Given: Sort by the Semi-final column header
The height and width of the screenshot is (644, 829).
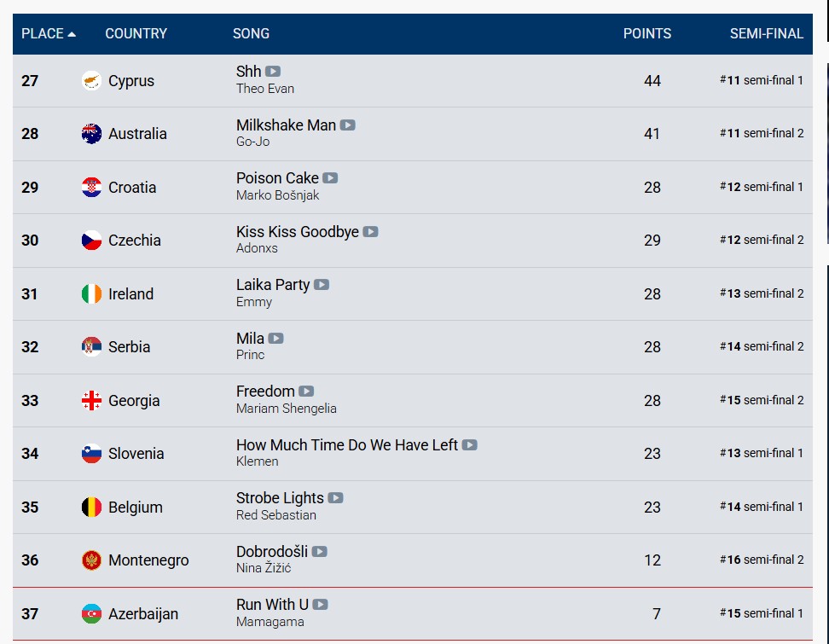Looking at the screenshot, I should click(766, 34).
